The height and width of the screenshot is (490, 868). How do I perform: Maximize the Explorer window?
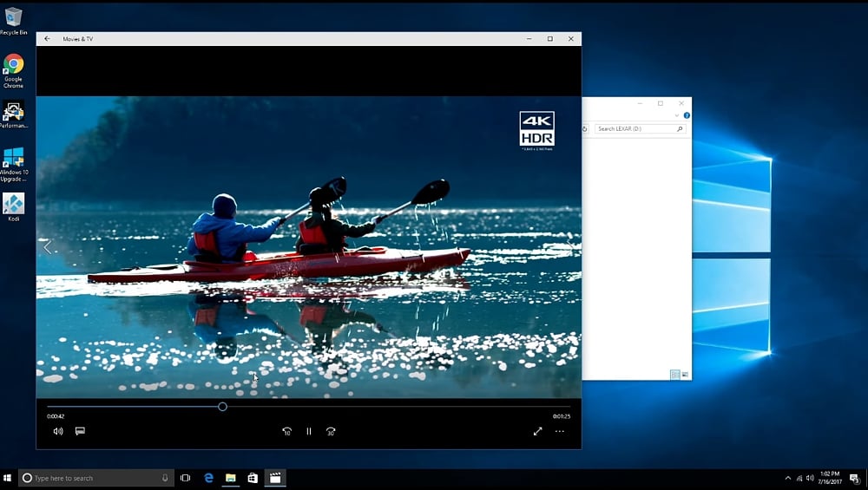point(661,103)
